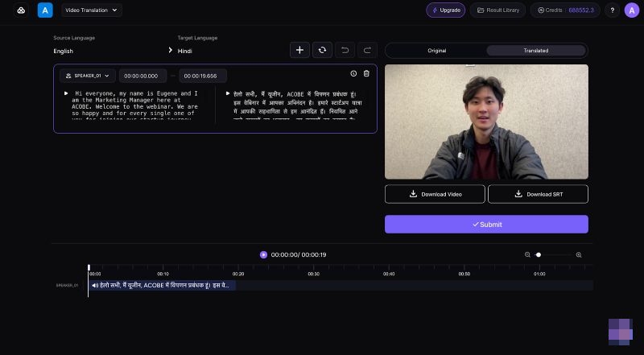The height and width of the screenshot is (355, 644).
Task: Edit the end time field 00:00:19.656
Action: [x=203, y=76]
